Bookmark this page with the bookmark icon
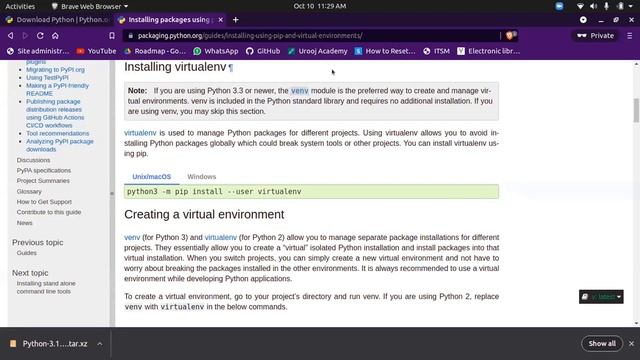 click(x=112, y=36)
